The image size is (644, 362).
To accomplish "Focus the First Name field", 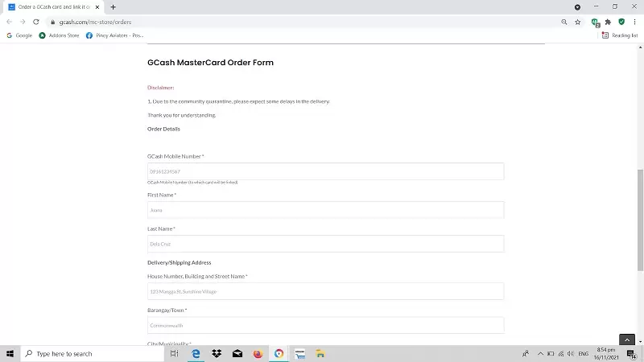I will [x=325, y=210].
